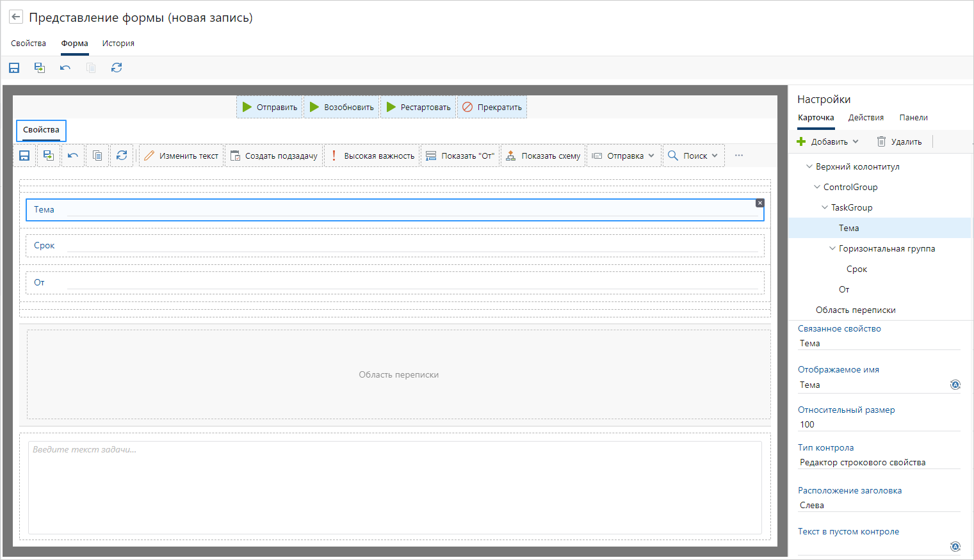Collapse the TaskGroup tree node
The height and width of the screenshot is (560, 974).
824,207
